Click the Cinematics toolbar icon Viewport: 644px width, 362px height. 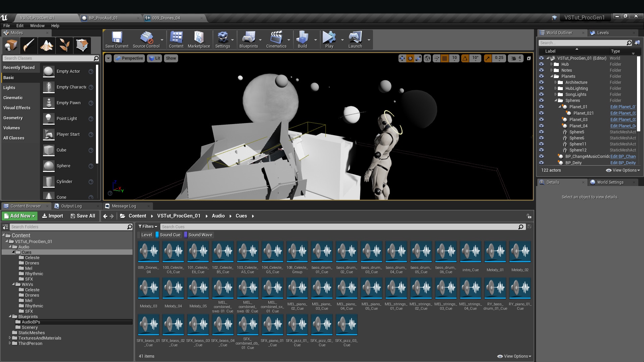[x=276, y=39]
